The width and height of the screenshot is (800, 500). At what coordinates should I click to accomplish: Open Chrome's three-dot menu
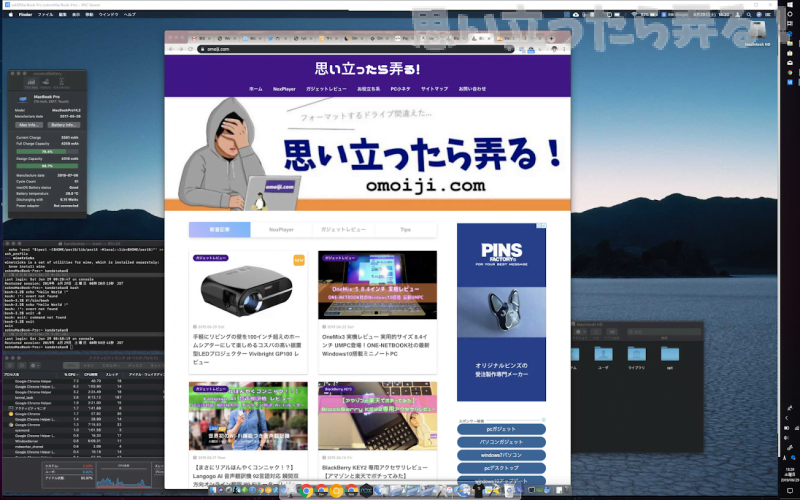click(565, 49)
